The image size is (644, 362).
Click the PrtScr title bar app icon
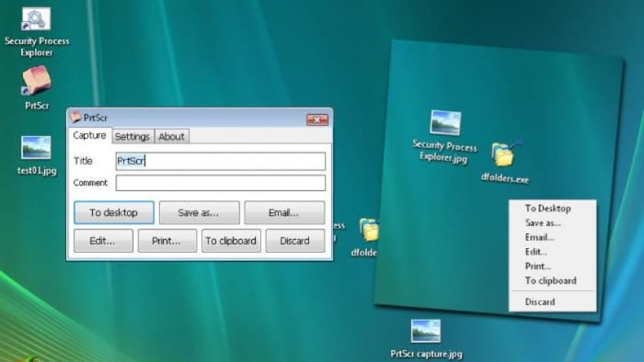click(75, 118)
